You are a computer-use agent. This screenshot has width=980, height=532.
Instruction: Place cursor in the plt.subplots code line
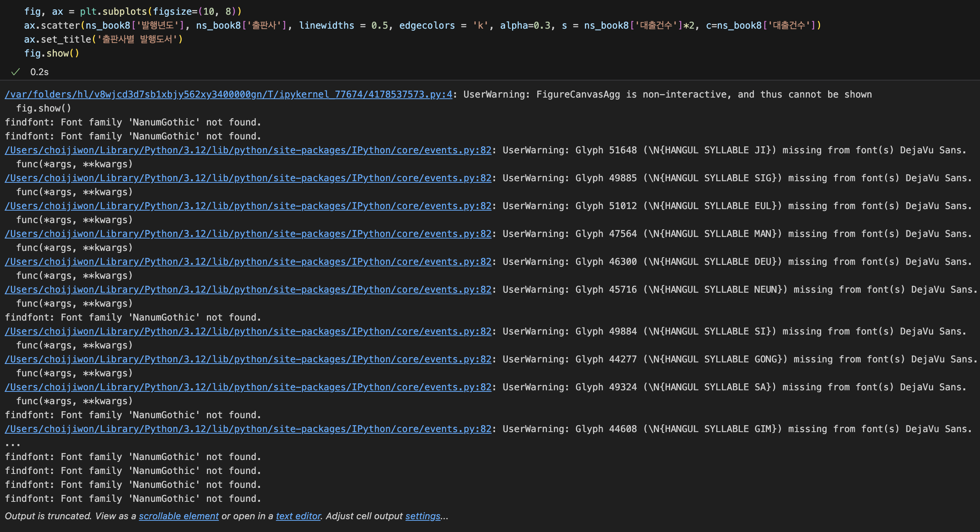click(132, 12)
